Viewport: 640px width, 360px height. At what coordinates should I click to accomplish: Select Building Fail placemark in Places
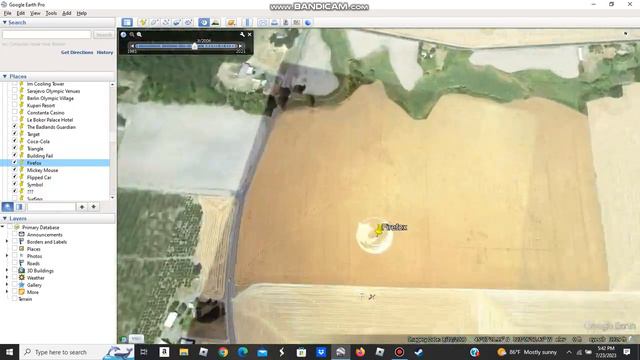(40, 156)
